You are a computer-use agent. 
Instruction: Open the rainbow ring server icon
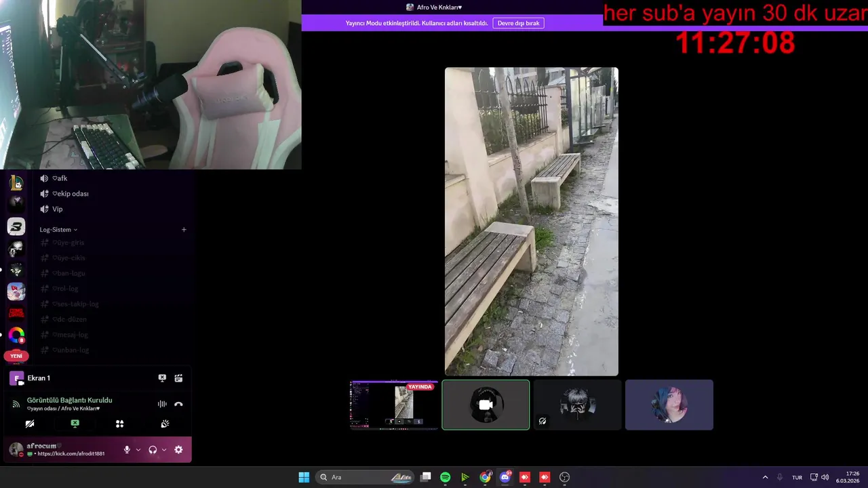click(16, 335)
